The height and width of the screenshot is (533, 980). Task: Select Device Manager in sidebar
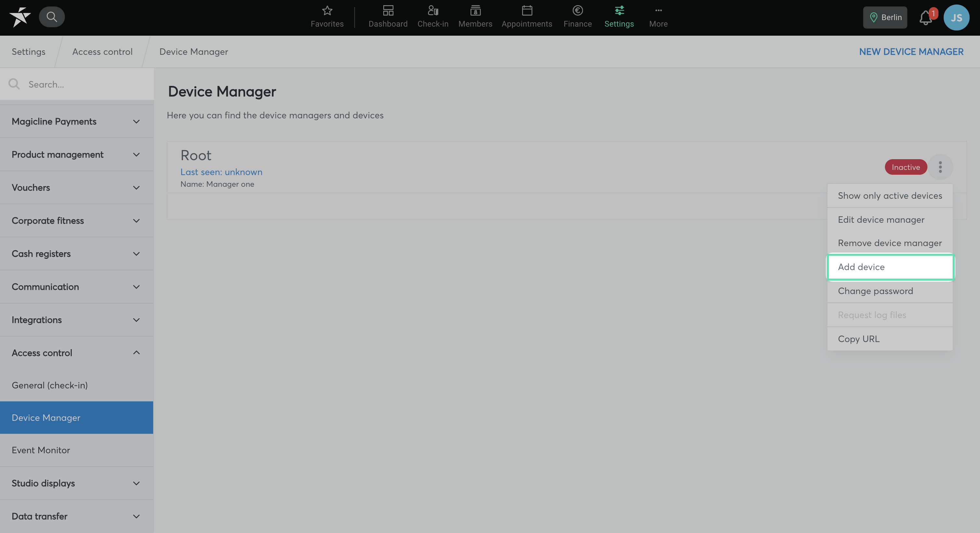click(x=77, y=418)
